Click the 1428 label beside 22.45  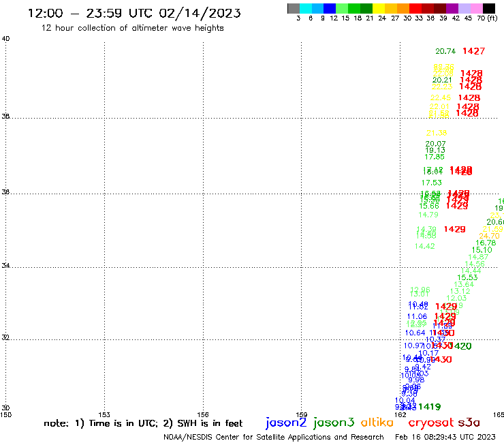click(x=469, y=98)
